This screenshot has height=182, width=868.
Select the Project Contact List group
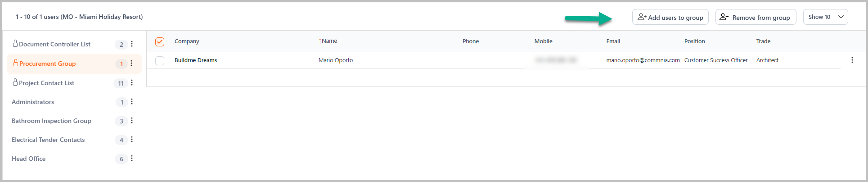pyautogui.click(x=46, y=83)
